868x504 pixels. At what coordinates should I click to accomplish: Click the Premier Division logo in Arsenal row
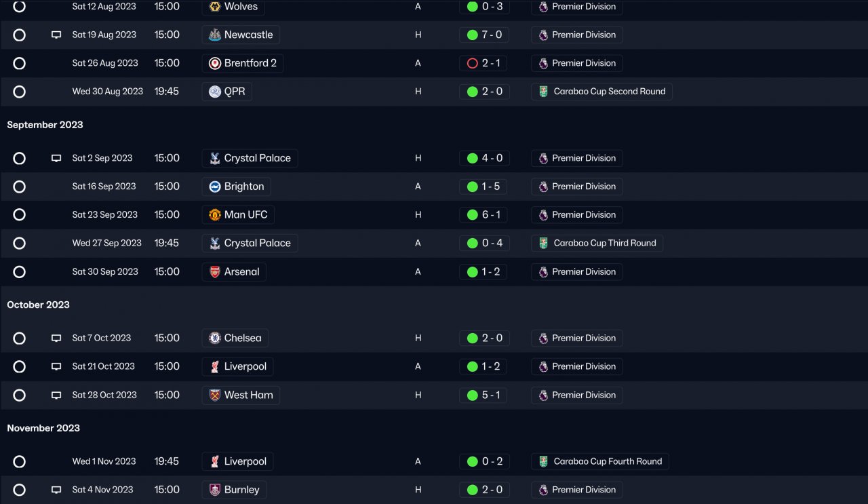(x=543, y=272)
